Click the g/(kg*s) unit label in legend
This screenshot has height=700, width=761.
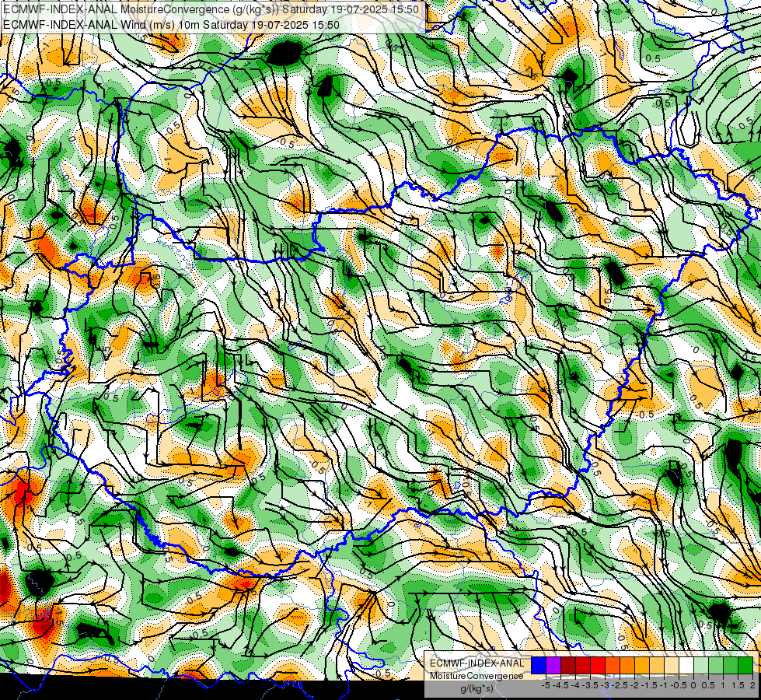477,688
